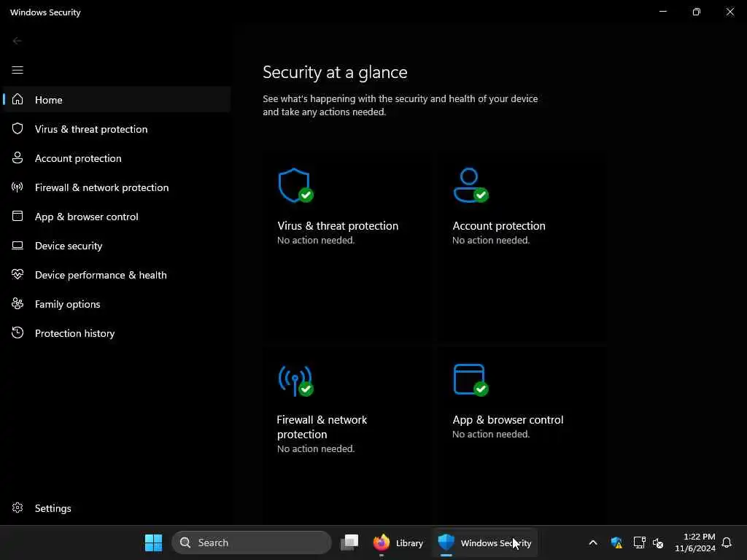Click the Windows Security tray warning icon

click(616, 542)
